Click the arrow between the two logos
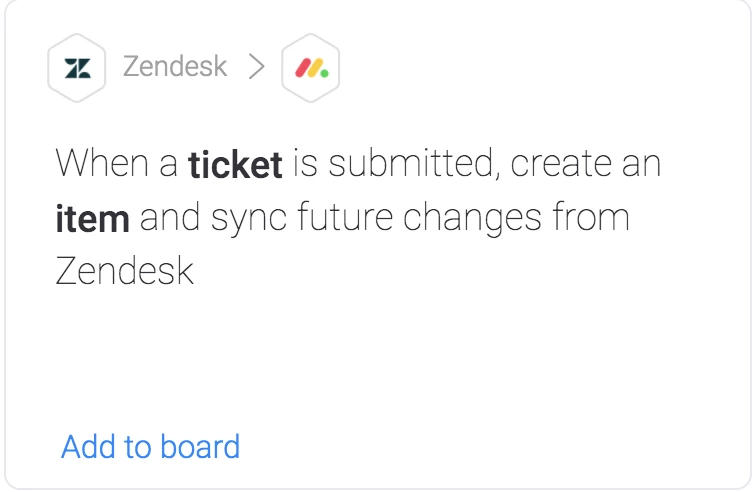This screenshot has height=492, width=754. pyautogui.click(x=256, y=68)
